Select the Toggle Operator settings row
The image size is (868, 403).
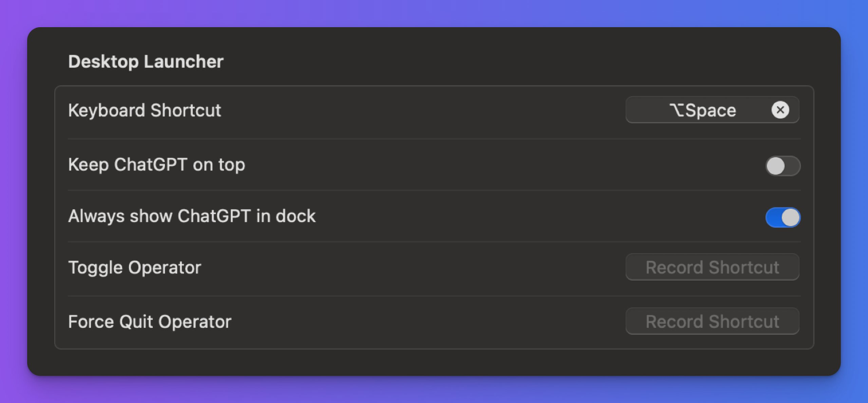(405, 268)
